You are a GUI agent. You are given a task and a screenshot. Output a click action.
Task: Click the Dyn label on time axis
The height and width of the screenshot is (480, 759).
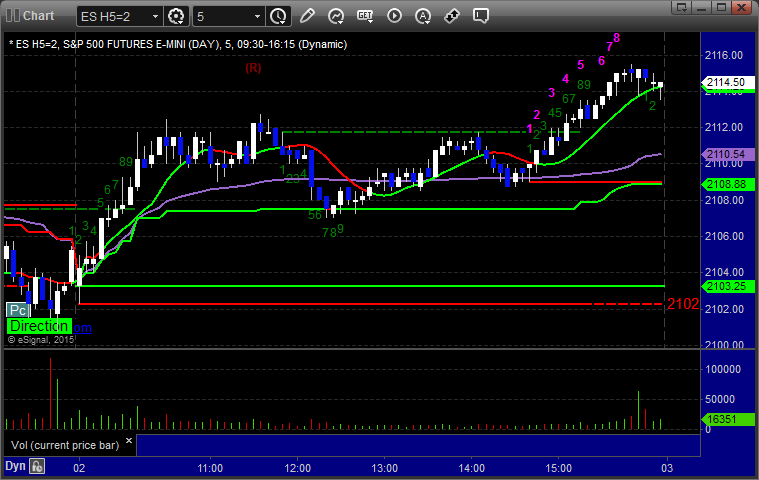pyautogui.click(x=15, y=466)
